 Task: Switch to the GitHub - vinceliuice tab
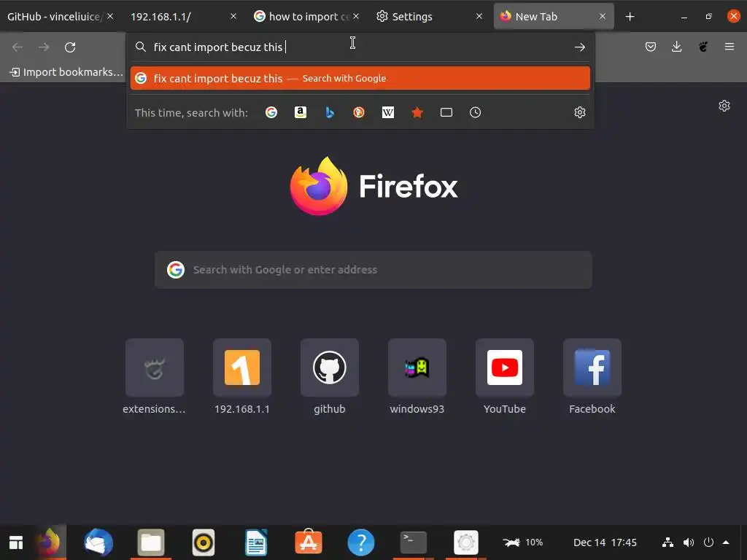tap(53, 17)
